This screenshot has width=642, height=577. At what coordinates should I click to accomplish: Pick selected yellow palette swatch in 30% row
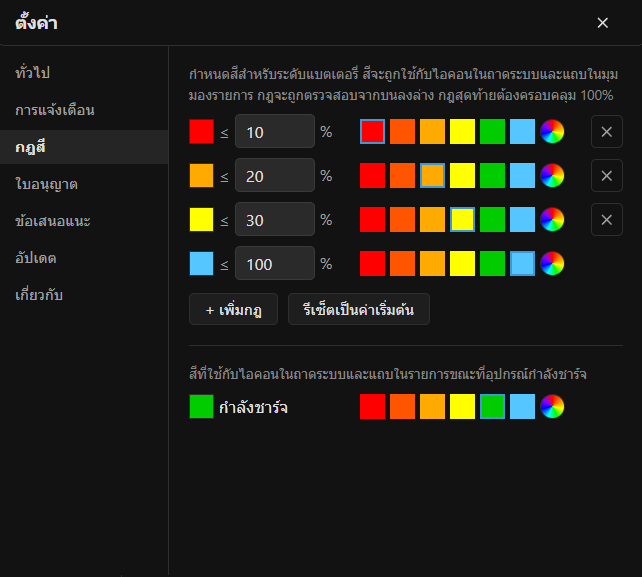point(462,219)
